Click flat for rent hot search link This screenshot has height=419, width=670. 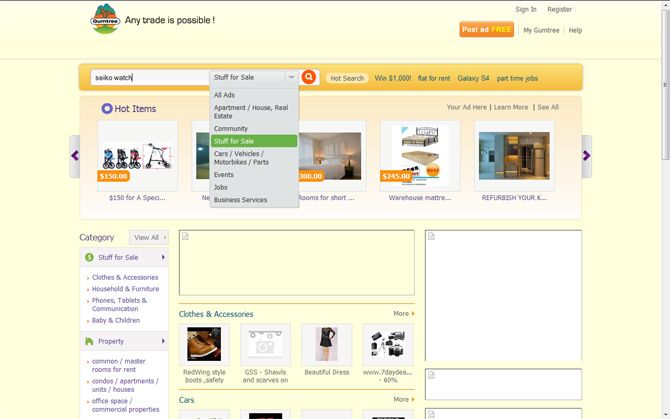click(x=434, y=78)
